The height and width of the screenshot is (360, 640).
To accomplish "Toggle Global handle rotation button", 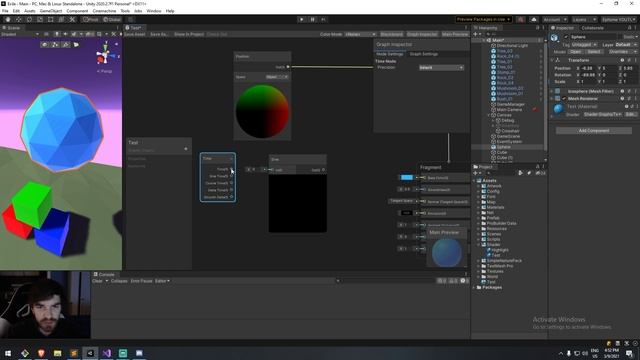I will pos(112,20).
